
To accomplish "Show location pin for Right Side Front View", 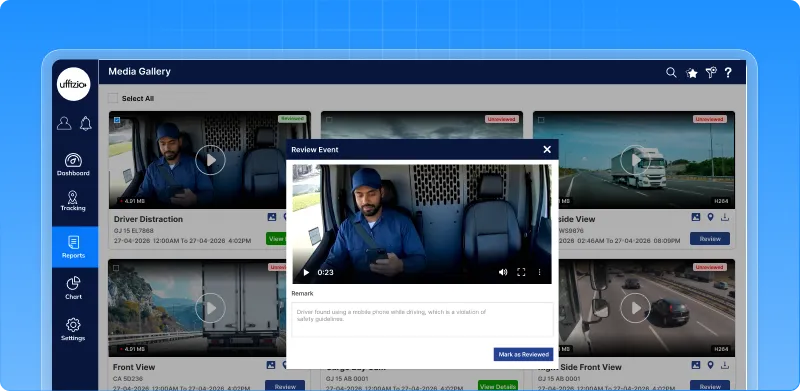I will point(710,365).
